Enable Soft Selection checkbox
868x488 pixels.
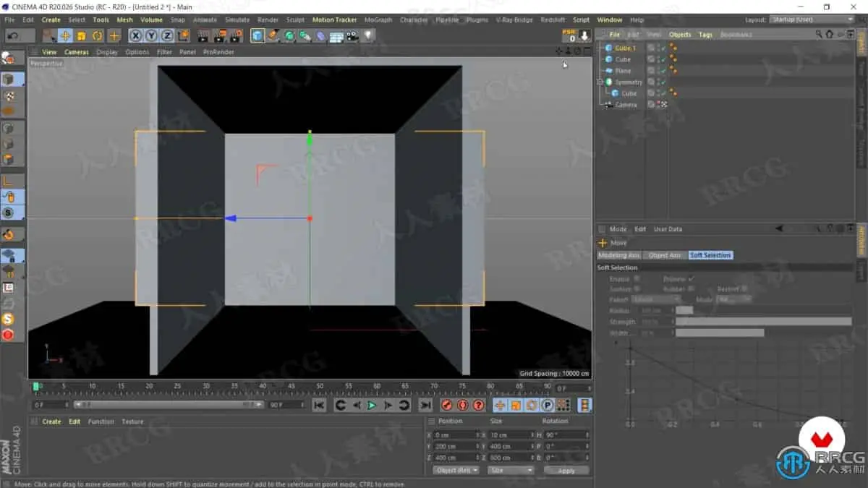coord(637,278)
